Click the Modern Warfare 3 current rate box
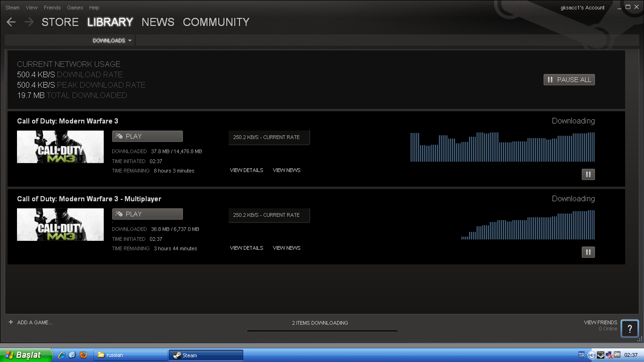The width and height of the screenshot is (644, 362). [269, 137]
